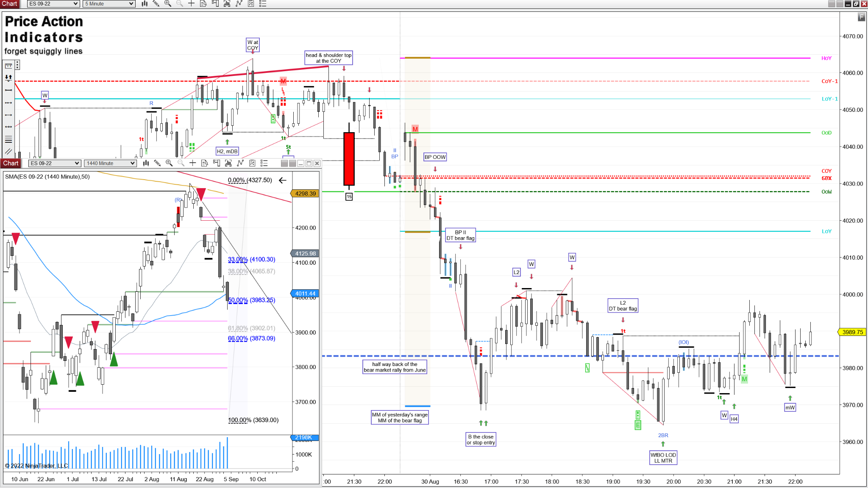The width and height of the screenshot is (868, 488).
Task: Select the parallel channel lines tool
Action: click(8, 151)
